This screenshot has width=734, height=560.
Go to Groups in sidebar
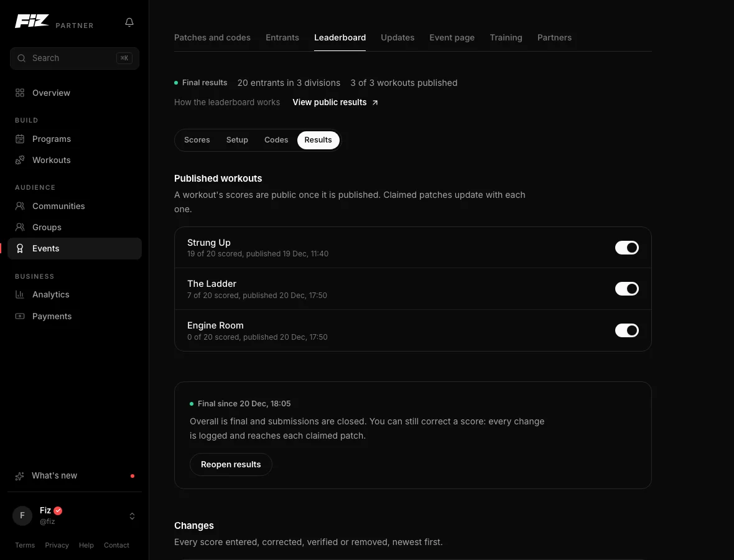coord(75,227)
